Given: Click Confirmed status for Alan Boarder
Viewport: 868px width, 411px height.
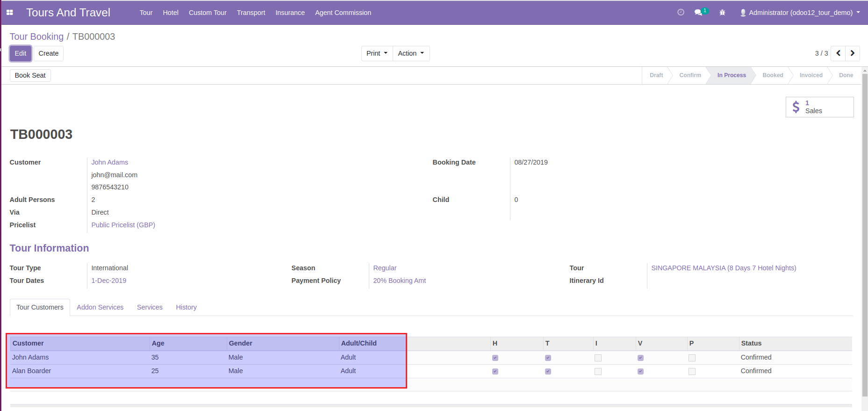Looking at the screenshot, I should click(756, 371).
